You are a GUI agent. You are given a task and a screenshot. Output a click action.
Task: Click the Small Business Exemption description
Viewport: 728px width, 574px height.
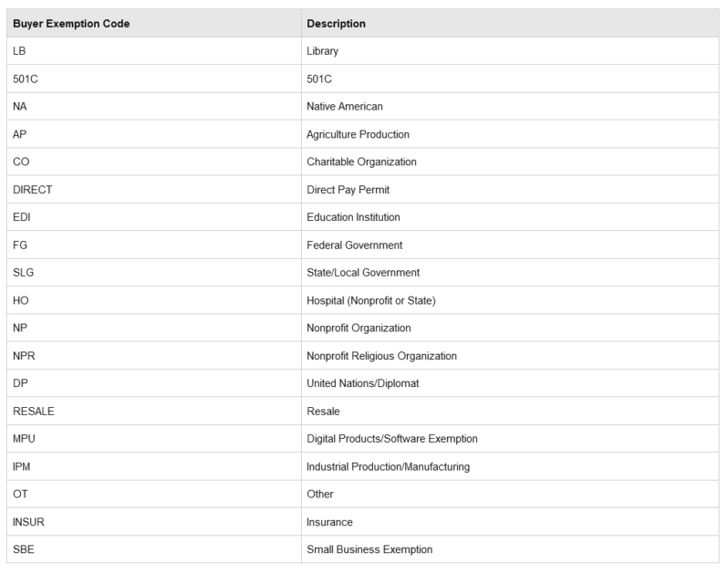[x=369, y=549]
